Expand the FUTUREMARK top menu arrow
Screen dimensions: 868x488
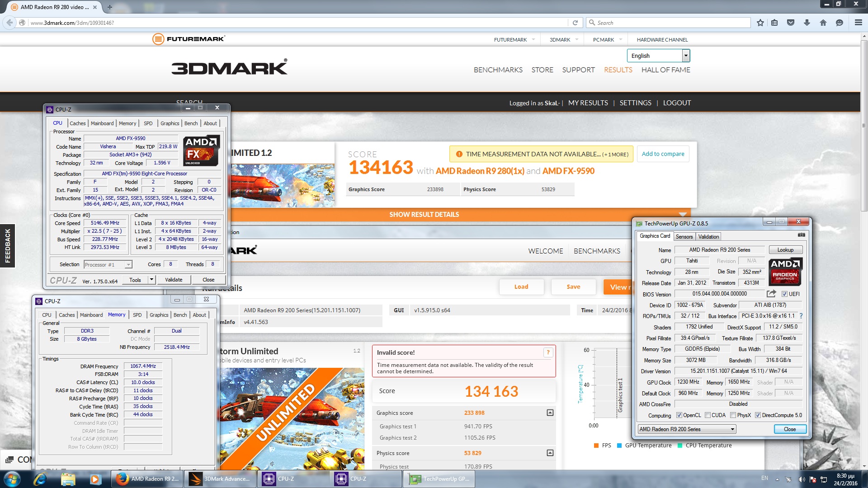tap(533, 39)
